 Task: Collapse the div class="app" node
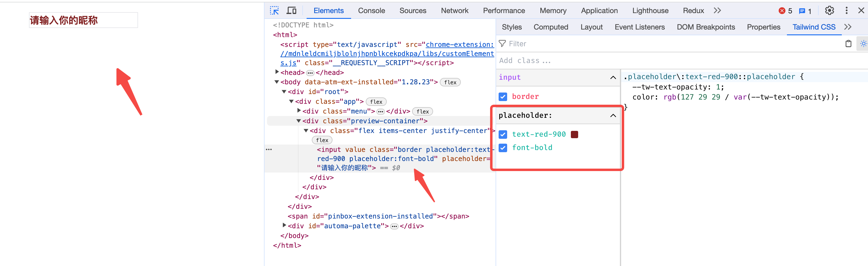tap(291, 101)
